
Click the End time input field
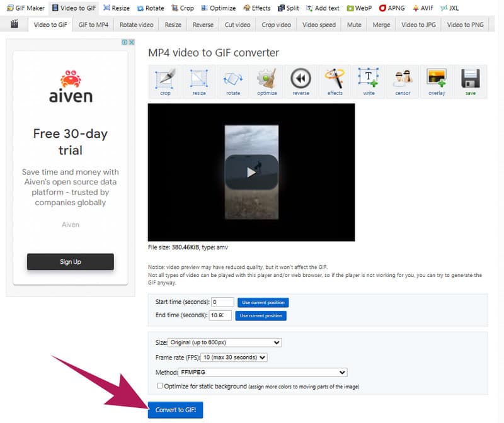tap(222, 315)
